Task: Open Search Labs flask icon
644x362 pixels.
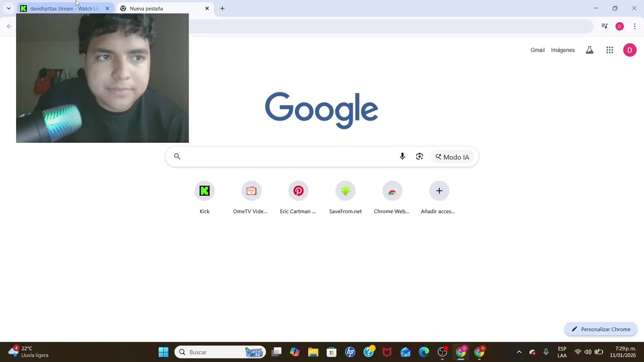Action: [x=589, y=50]
